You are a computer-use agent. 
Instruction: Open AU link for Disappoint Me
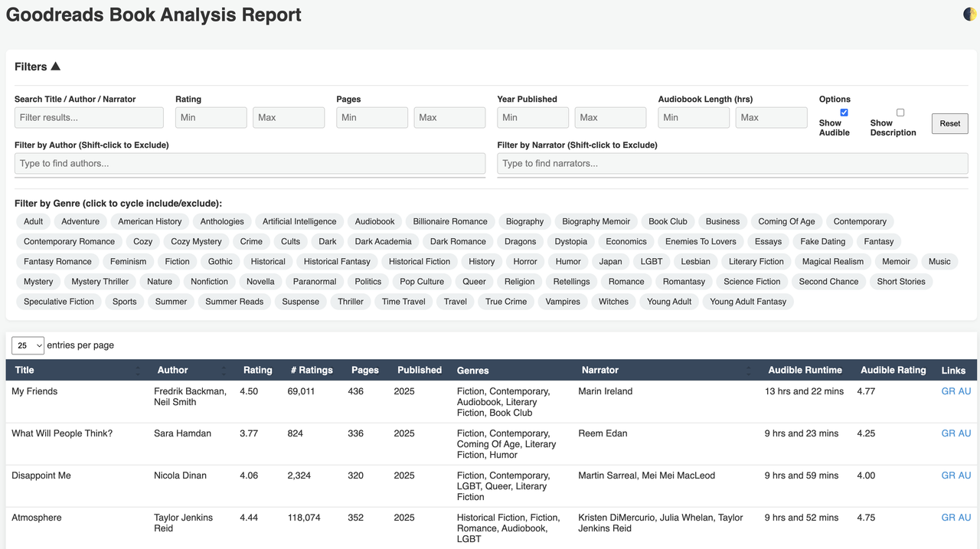(x=965, y=475)
